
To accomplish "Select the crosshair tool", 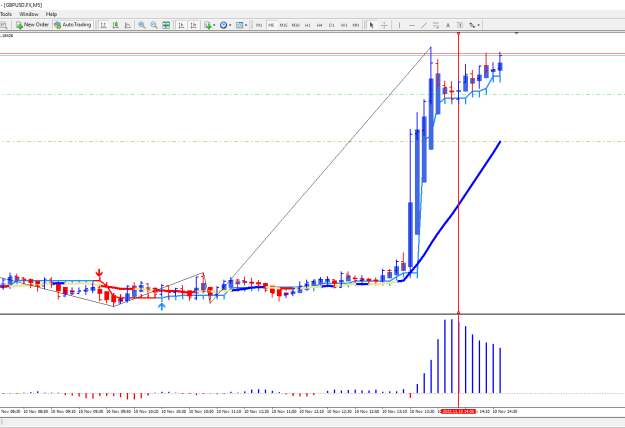I will click(384, 25).
